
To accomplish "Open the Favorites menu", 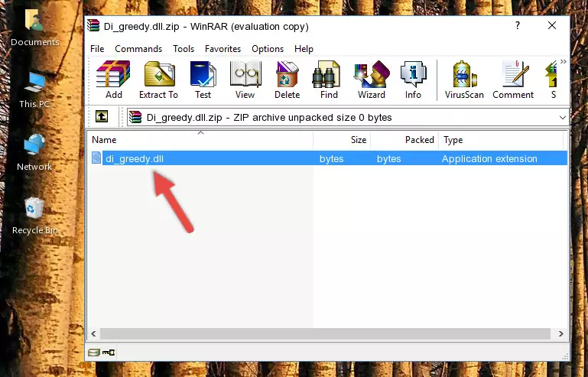I will click(223, 49).
